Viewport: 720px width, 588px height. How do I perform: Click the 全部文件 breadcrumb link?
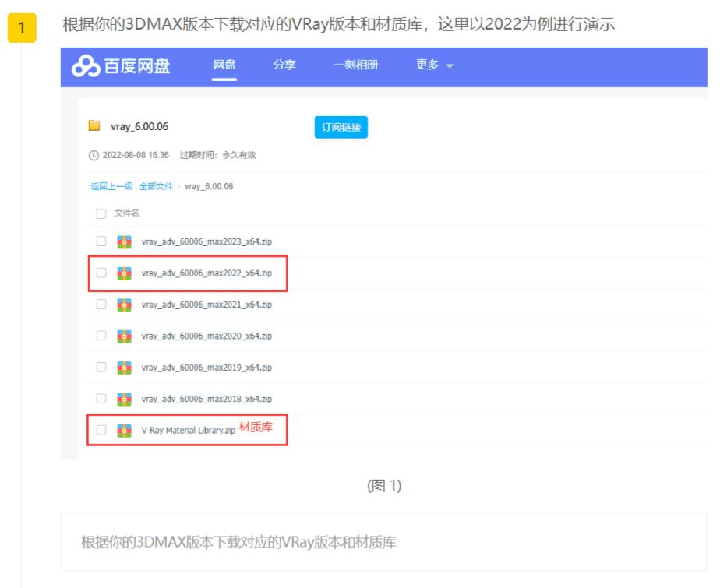156,186
